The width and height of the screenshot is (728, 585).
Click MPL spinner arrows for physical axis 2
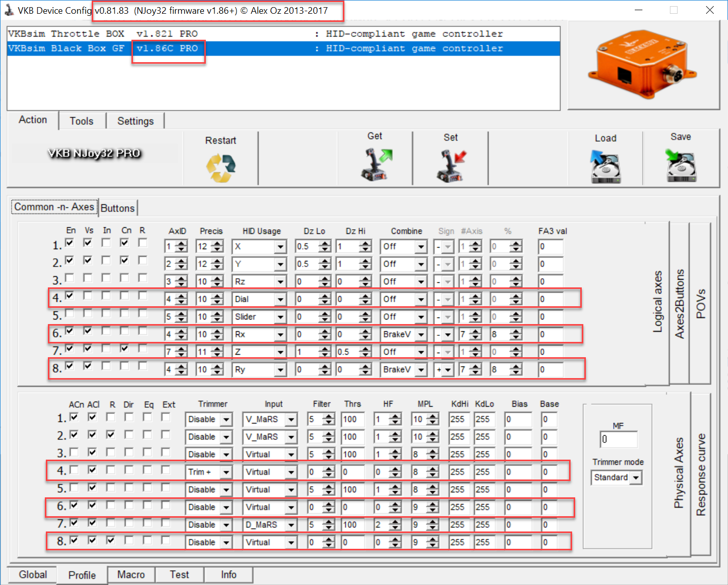click(433, 437)
